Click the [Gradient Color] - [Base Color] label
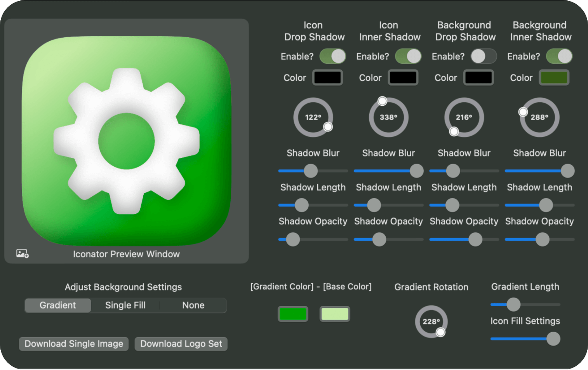 [x=311, y=287]
